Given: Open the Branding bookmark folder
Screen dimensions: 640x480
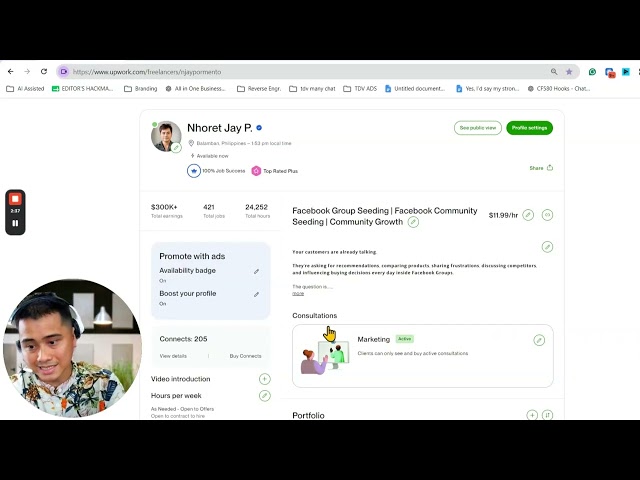Looking at the screenshot, I should (x=141, y=89).
